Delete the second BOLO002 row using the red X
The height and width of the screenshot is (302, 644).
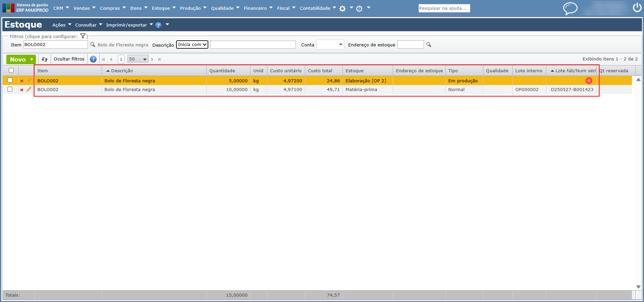click(22, 90)
